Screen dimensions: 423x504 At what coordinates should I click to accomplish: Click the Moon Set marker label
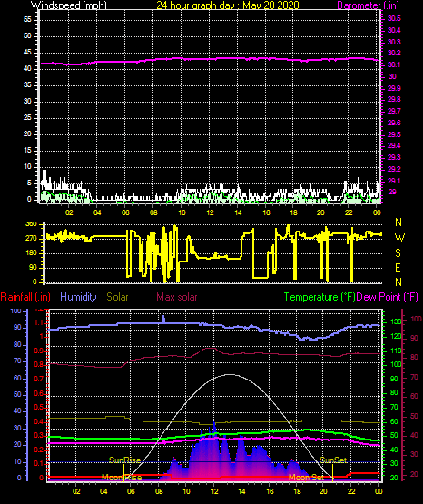click(306, 478)
